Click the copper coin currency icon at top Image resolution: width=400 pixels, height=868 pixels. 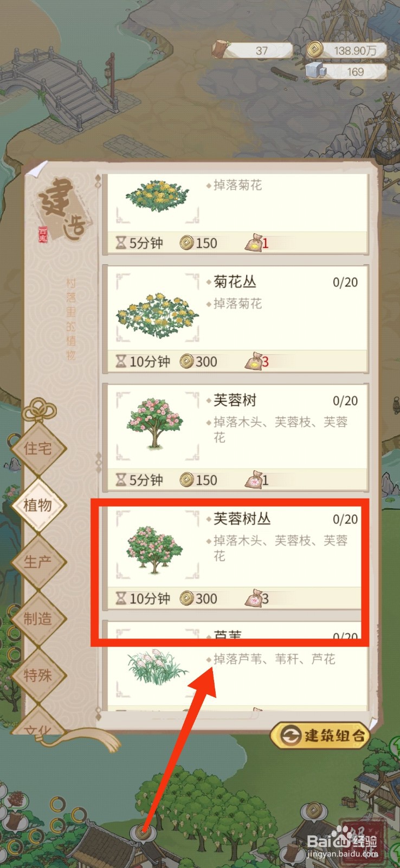pos(313,50)
